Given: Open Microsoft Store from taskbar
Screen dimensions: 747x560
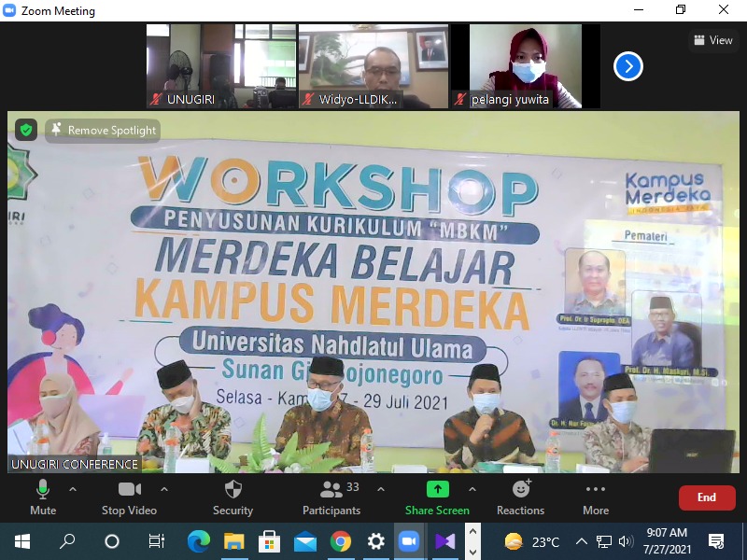Looking at the screenshot, I should click(x=270, y=541).
